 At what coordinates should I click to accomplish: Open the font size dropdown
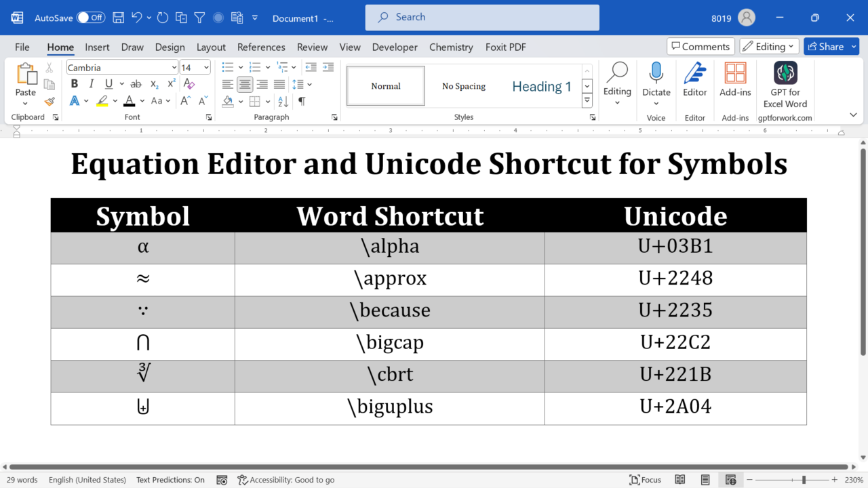(x=206, y=68)
